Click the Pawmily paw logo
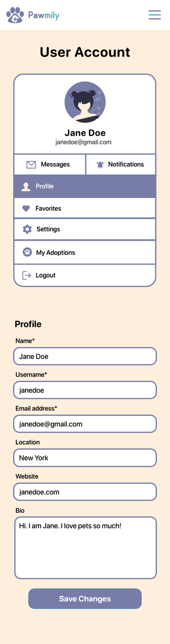 click(15, 15)
